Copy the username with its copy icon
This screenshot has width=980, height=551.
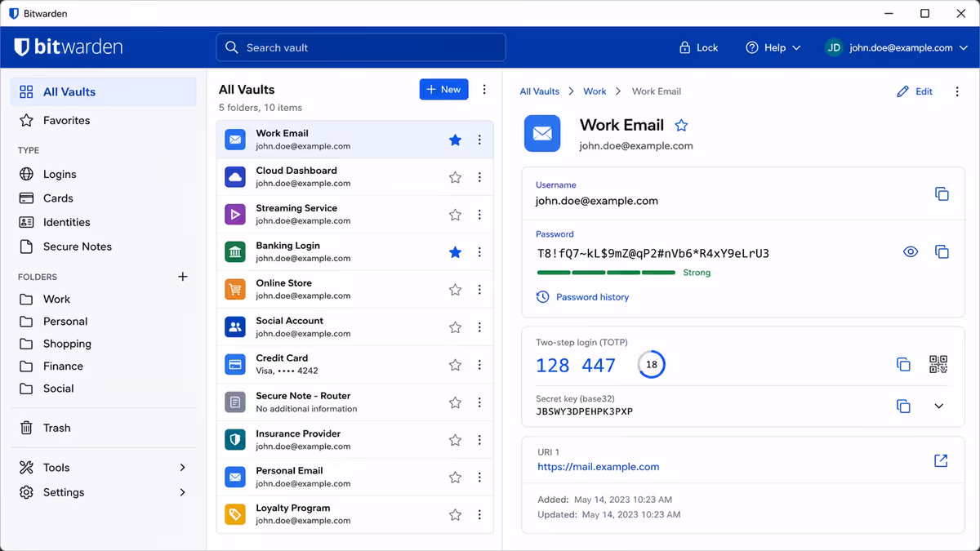point(942,194)
